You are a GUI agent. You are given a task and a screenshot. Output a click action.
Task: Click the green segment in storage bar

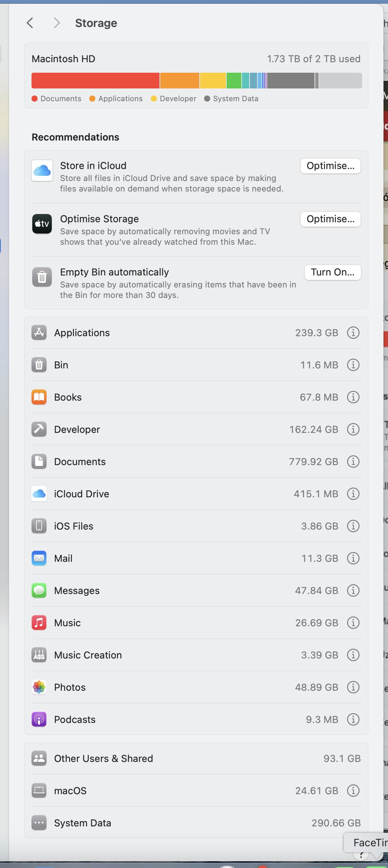(234, 81)
